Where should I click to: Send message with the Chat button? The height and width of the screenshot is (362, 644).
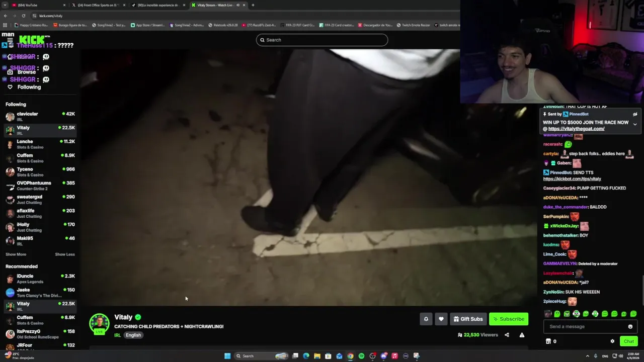(x=629, y=341)
